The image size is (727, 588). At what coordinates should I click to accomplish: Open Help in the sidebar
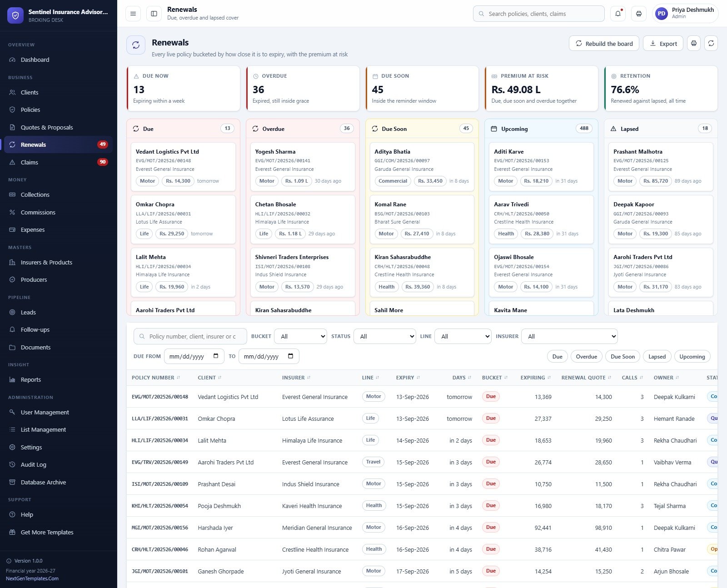58,515
